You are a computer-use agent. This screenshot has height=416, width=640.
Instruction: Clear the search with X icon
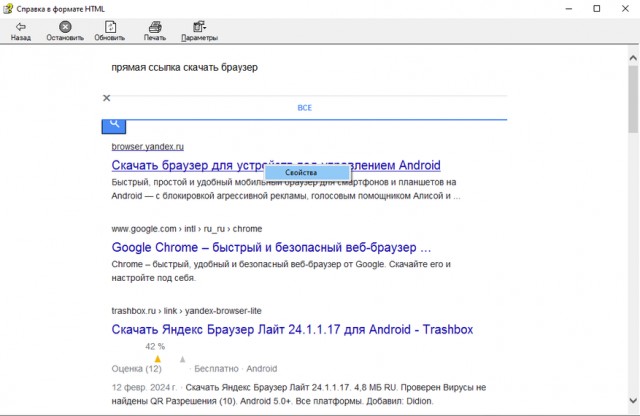pos(107,98)
